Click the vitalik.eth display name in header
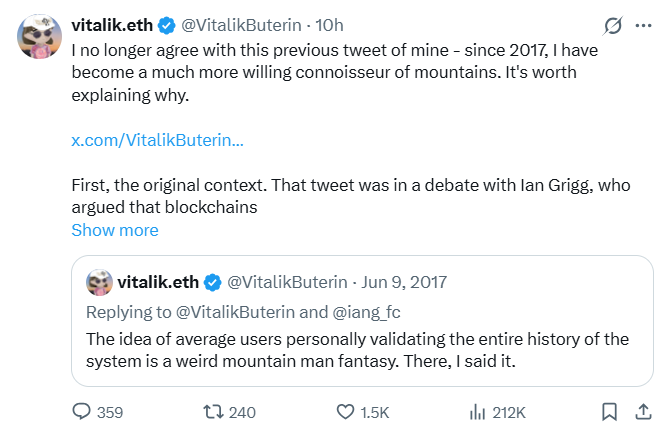 tap(110, 23)
